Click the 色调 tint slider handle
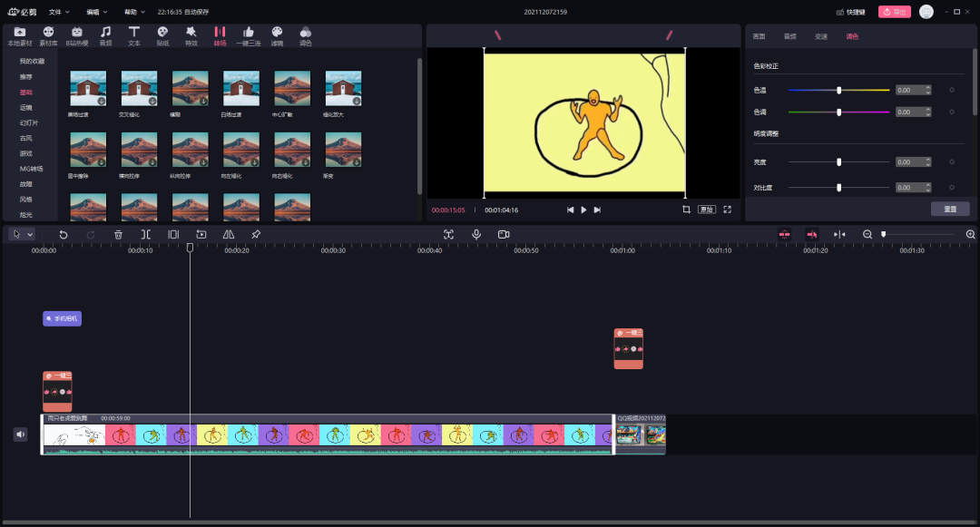980x527 pixels. point(838,112)
